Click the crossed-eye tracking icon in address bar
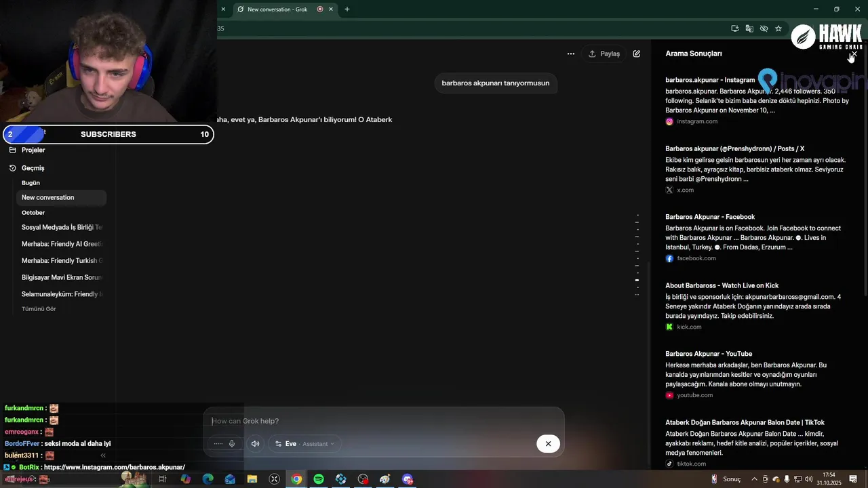The width and height of the screenshot is (868, 488). coord(764,28)
